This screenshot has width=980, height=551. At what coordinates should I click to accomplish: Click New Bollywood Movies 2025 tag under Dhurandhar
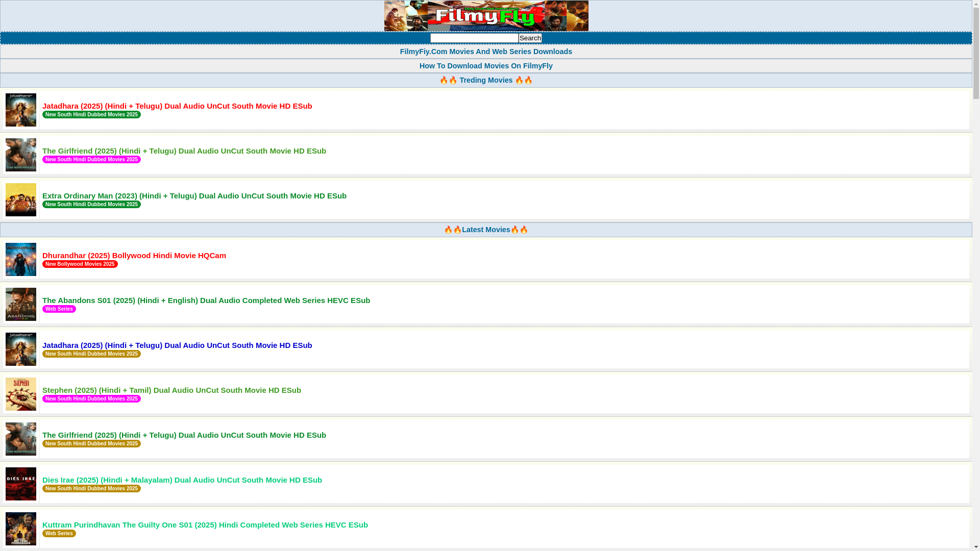coord(80,264)
